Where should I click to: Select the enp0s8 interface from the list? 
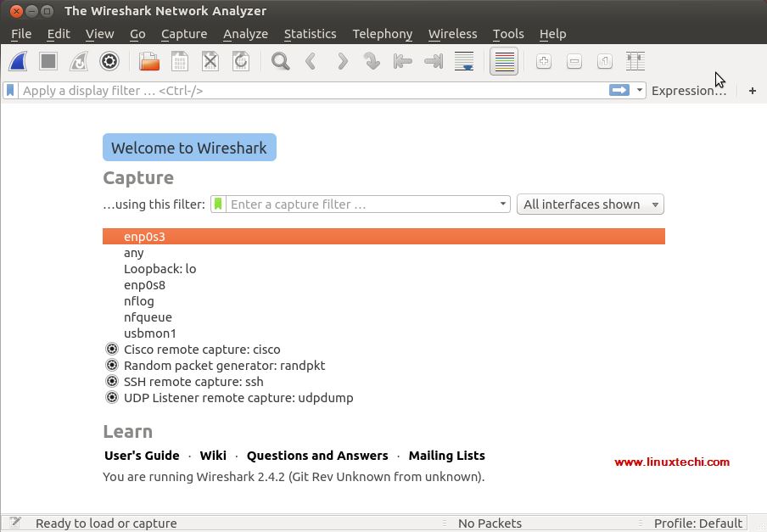click(144, 285)
